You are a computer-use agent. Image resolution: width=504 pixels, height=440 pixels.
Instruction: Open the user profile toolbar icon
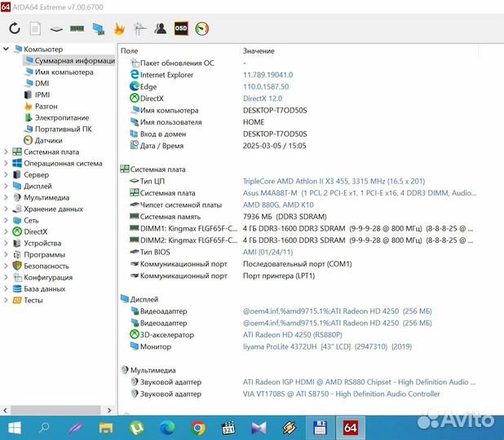click(160, 29)
